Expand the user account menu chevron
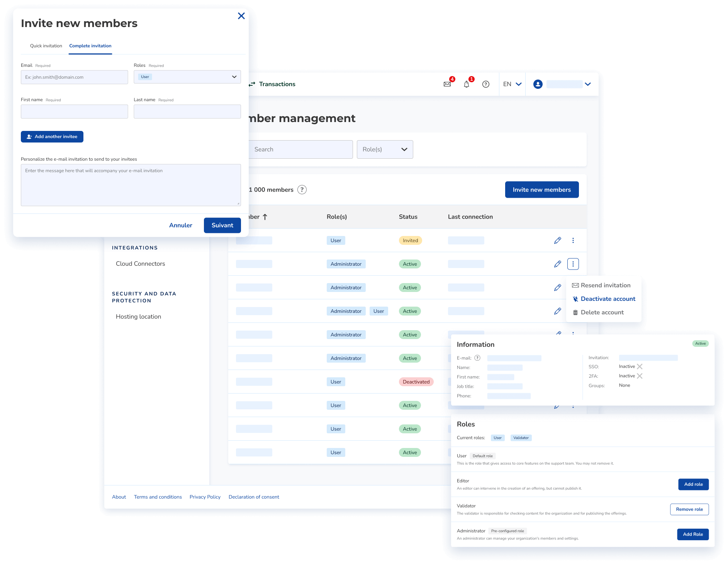Viewport: 728px width, 565px height. click(x=588, y=84)
